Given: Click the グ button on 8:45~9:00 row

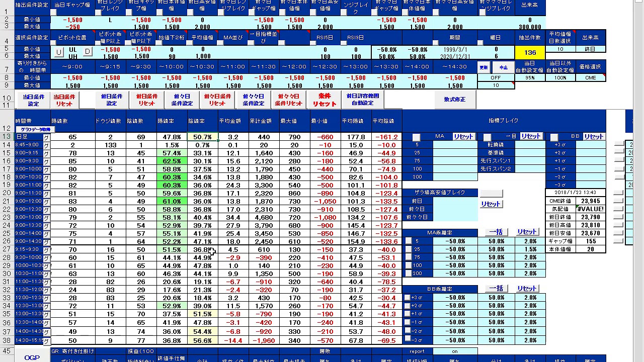Looking at the screenshot, I should (46, 145).
